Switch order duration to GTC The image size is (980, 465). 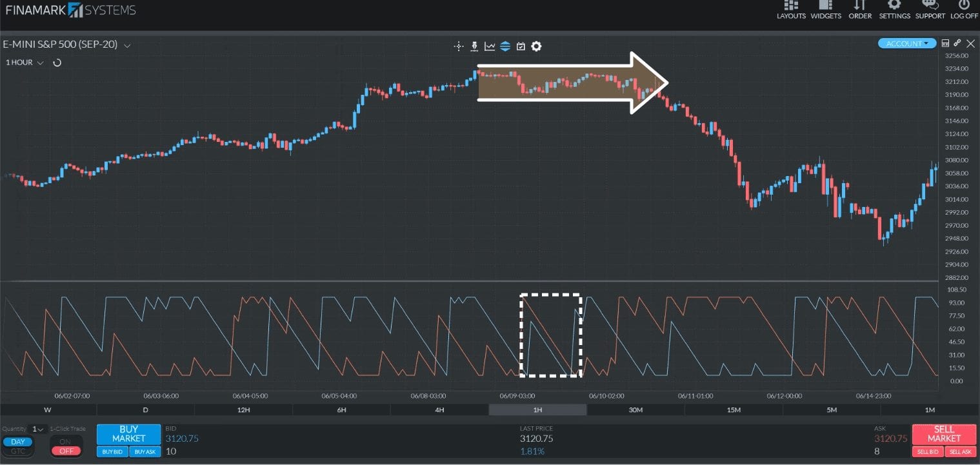pos(17,451)
